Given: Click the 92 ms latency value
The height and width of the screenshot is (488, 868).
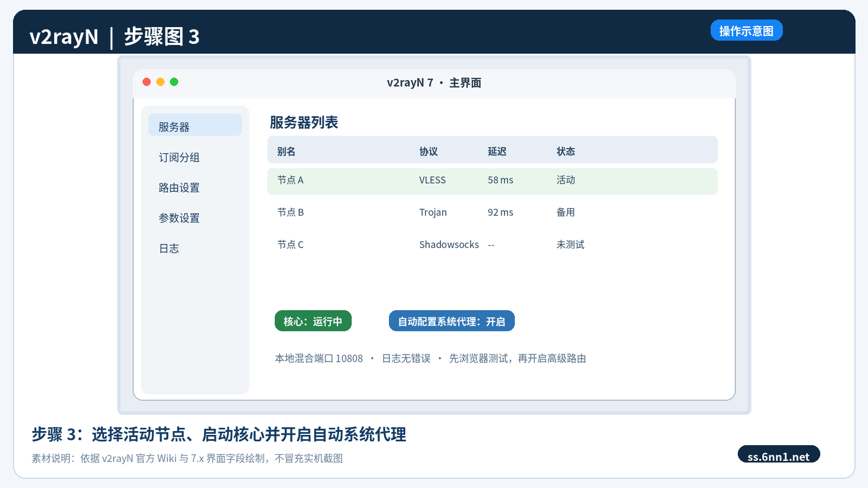Looking at the screenshot, I should (x=500, y=213).
